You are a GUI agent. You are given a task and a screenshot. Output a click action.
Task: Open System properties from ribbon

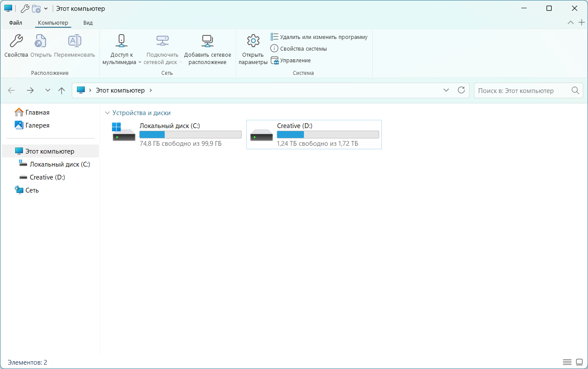point(299,49)
